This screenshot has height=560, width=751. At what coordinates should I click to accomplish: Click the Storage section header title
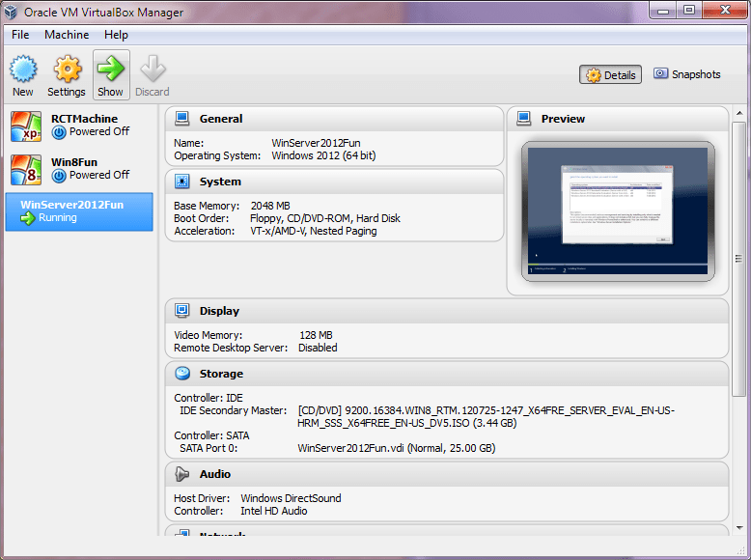pos(221,374)
